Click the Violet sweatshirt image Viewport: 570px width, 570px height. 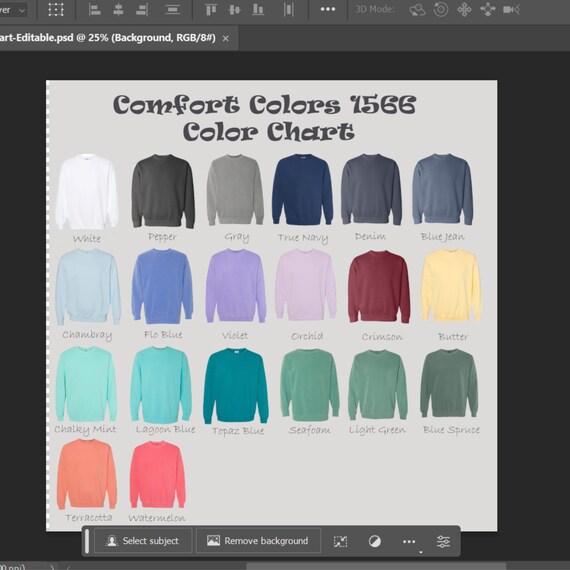[236, 286]
